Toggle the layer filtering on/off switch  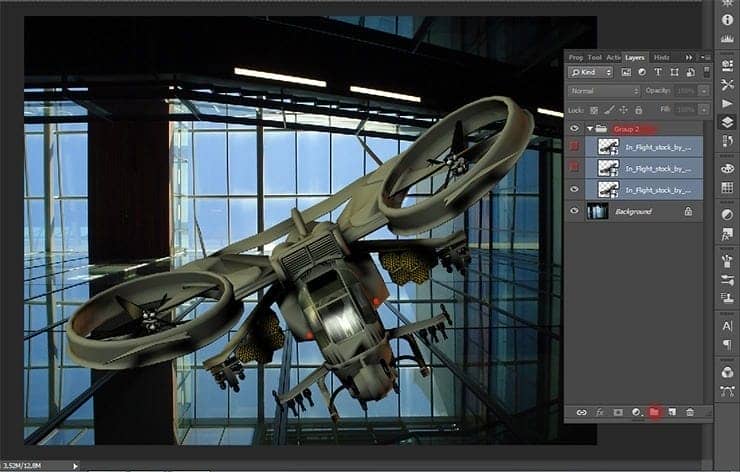point(706,72)
